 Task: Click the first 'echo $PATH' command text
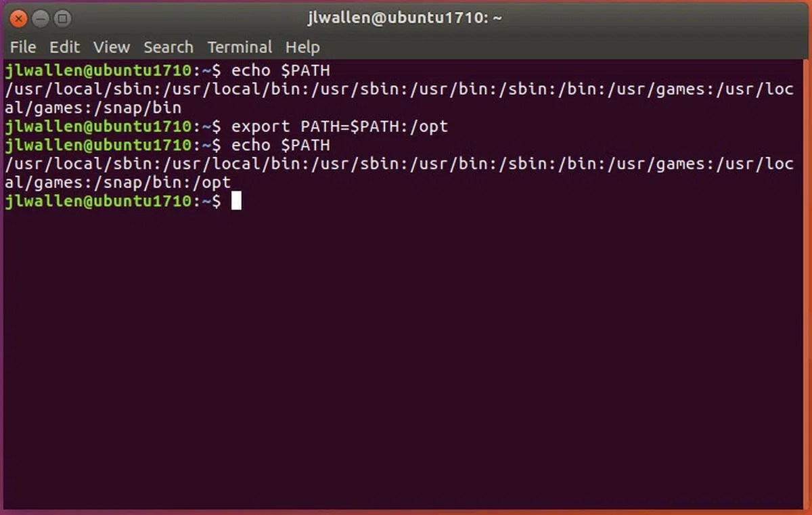(279, 70)
